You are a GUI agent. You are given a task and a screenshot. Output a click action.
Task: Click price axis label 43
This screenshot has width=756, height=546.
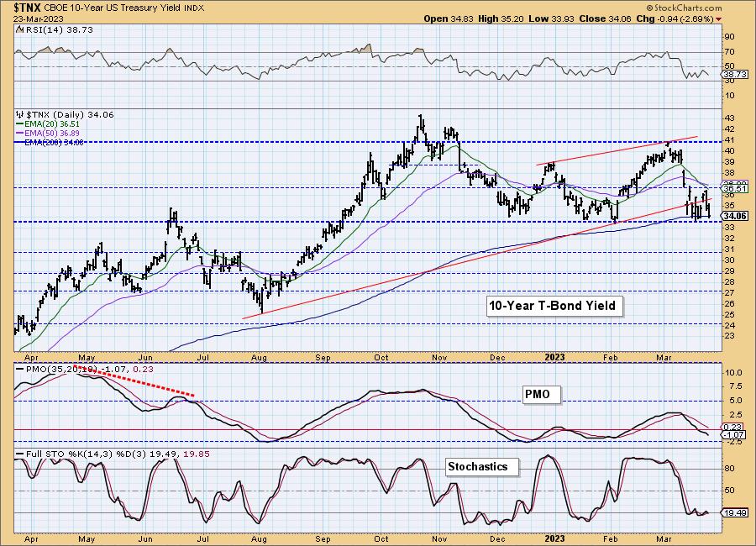729,118
